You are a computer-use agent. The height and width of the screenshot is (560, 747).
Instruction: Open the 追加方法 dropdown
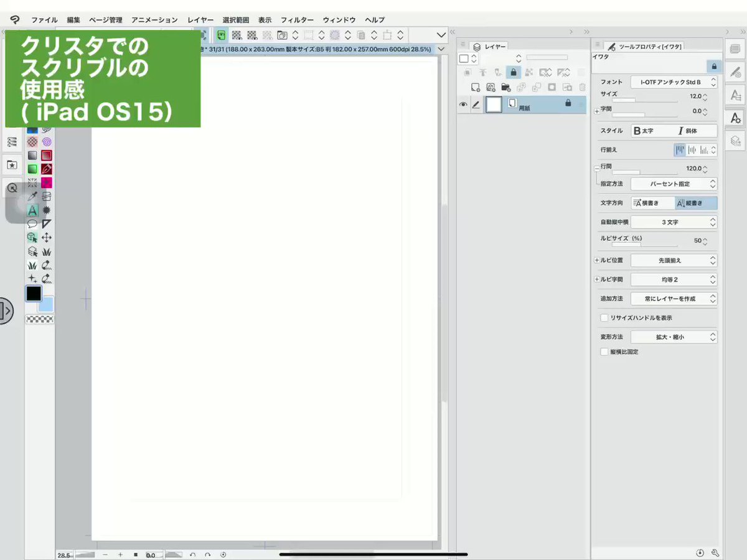point(674,299)
